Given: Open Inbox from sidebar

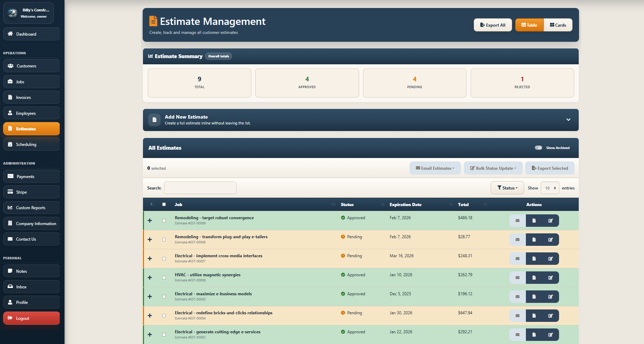Looking at the screenshot, I should 31,287.
